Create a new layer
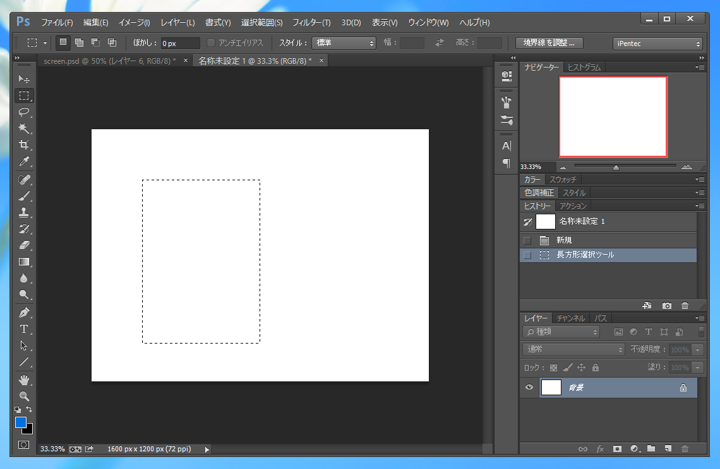Viewport: 720px width, 469px height. click(668, 449)
